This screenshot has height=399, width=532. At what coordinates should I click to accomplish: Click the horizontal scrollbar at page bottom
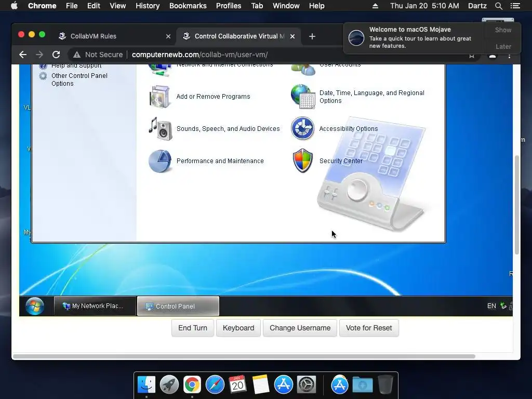pos(244,356)
